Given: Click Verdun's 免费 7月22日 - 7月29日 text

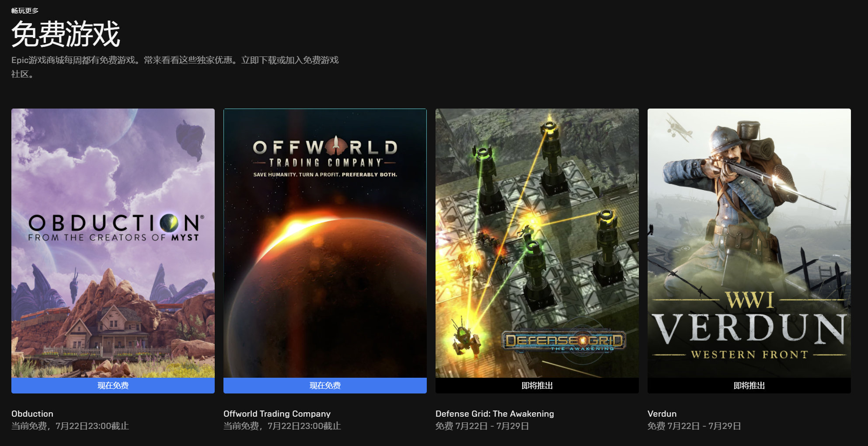Looking at the screenshot, I should tap(694, 426).
